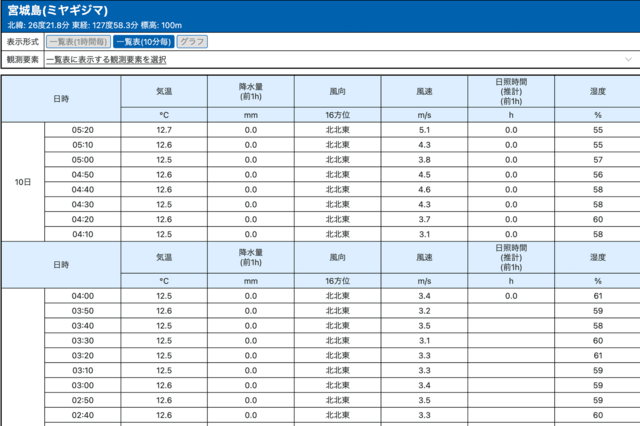640x426 pixels.
Task: Click the 湿度 header in the lower table
Action: 598,257
